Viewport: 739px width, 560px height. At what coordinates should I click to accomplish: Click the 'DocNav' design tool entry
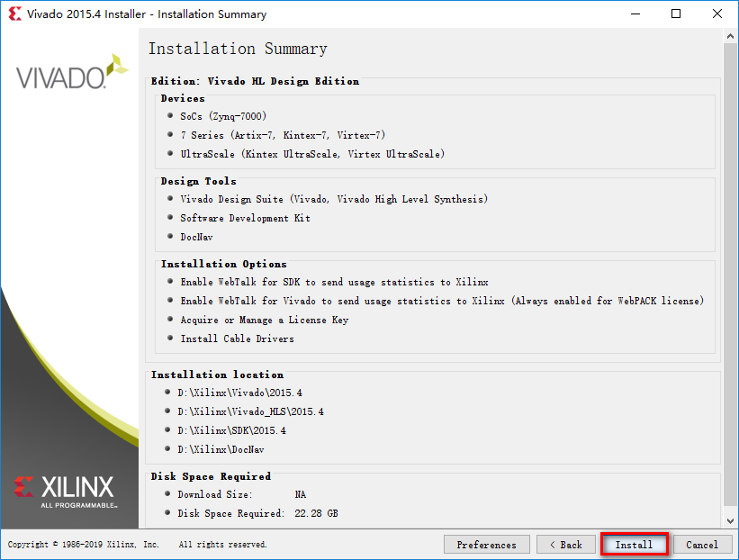coord(196,237)
